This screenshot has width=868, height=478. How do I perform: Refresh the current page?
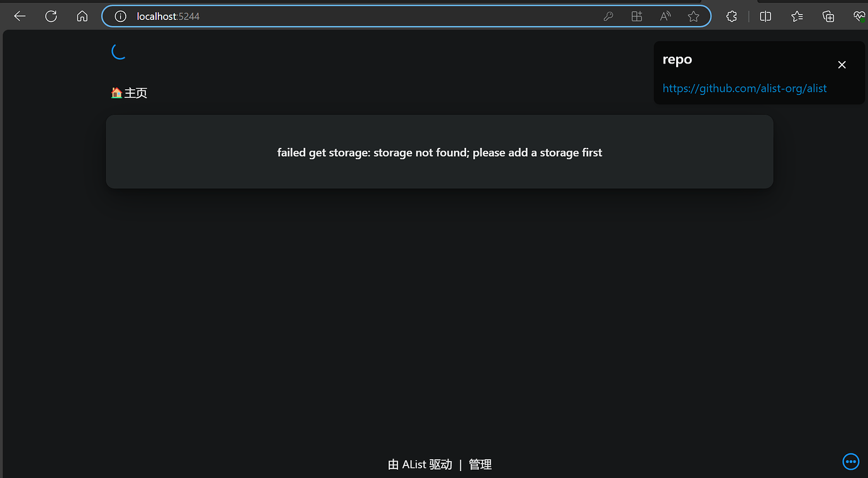tap(51, 16)
